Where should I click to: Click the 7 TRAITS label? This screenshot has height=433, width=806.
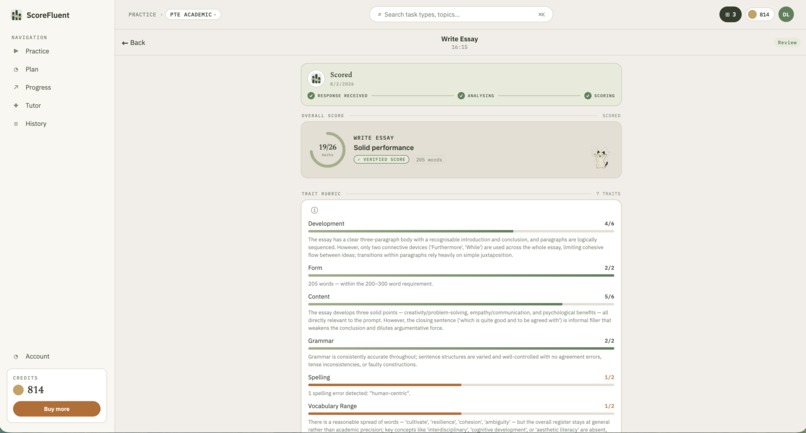tap(608, 194)
